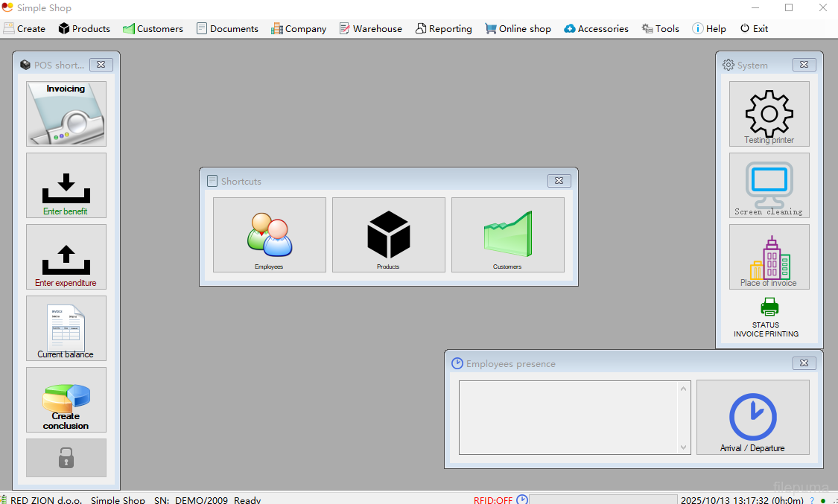The width and height of the screenshot is (838, 504).
Task: Start Screen cleaning from the System panel
Action: (769, 185)
